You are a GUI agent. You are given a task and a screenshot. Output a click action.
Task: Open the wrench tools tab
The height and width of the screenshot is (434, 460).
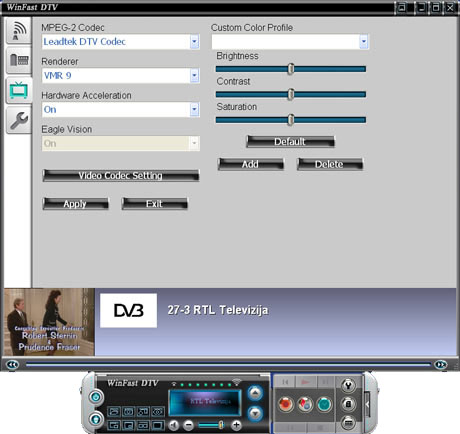19,120
